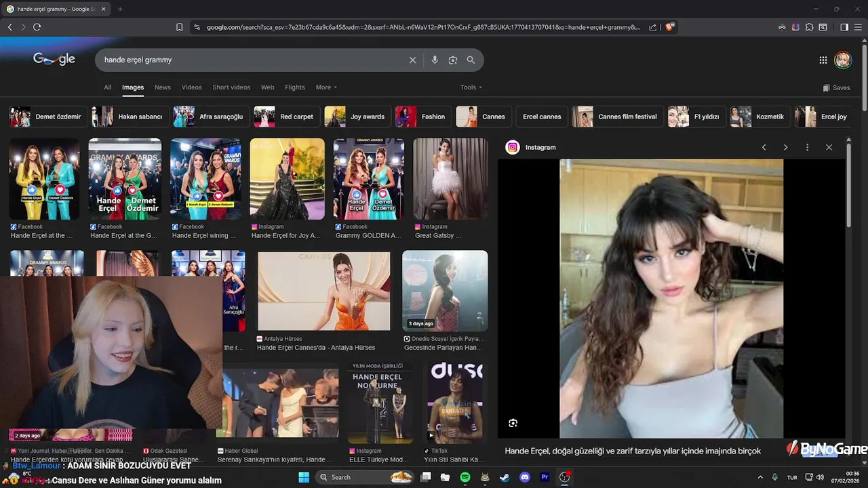
Task: Filter by Hakan sabancı chip
Action: click(x=129, y=117)
